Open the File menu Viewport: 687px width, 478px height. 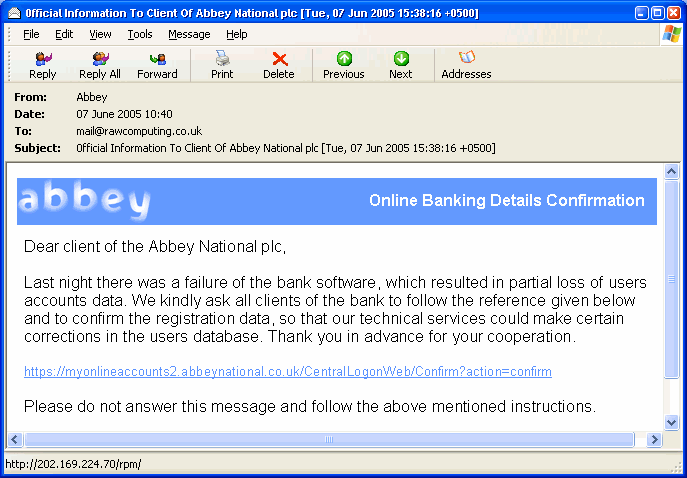(x=31, y=34)
